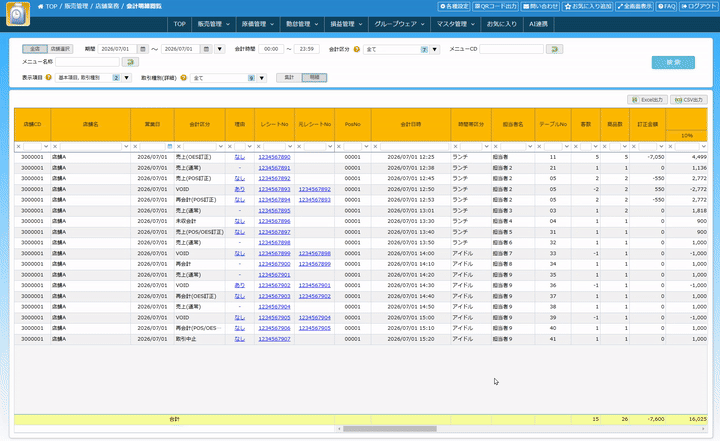The height and width of the screenshot is (441, 720).
Task: Expand the period preset dropdown arrow
Action: point(219,49)
